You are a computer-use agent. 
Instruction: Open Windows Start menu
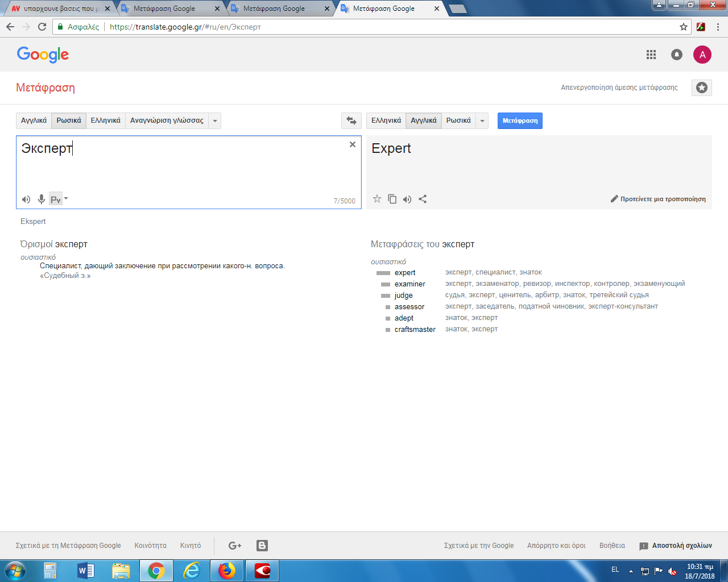click(x=15, y=570)
